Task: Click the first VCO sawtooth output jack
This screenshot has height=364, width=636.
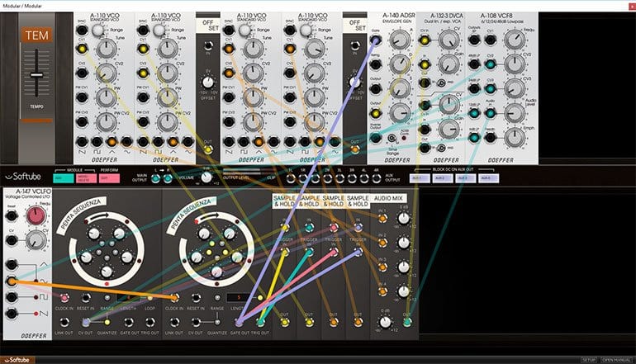Action: (82, 141)
